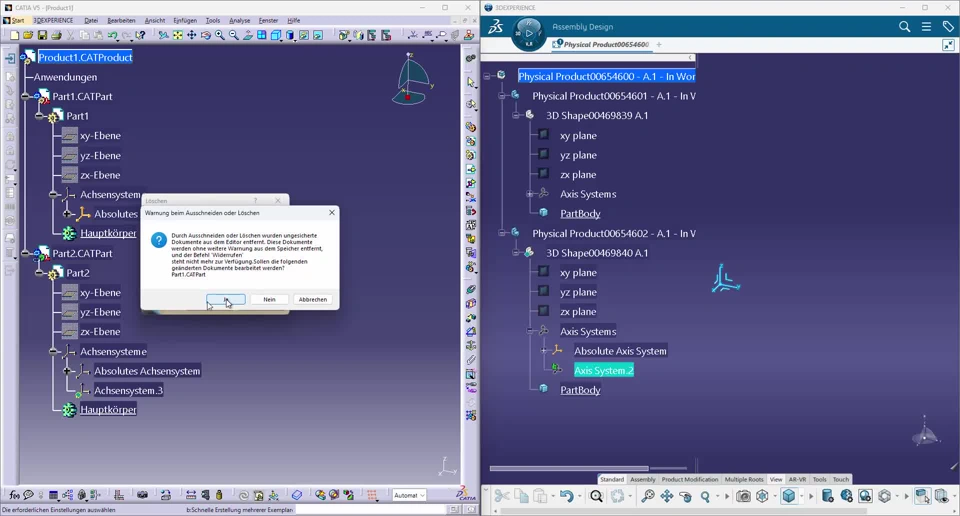Click the CATIA command input field
Image resolution: width=960 pixels, height=516 pixels.
click(x=372, y=509)
